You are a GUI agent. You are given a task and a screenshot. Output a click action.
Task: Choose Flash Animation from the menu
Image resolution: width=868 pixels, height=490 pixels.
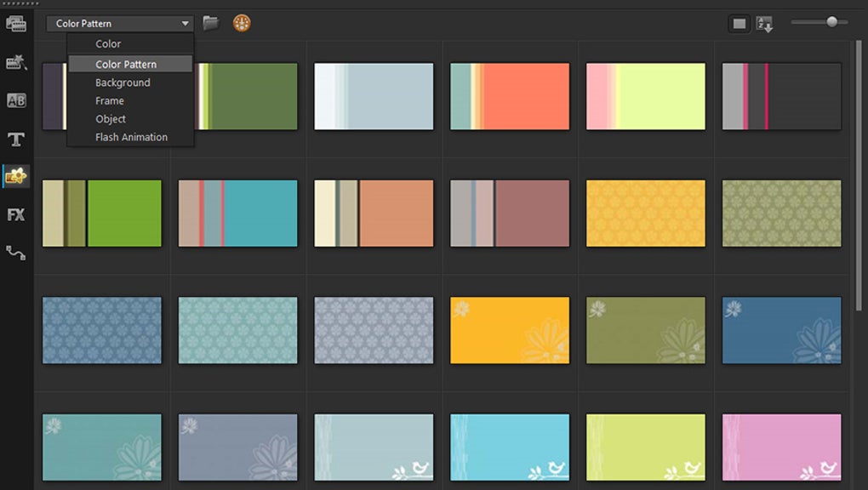tap(130, 137)
